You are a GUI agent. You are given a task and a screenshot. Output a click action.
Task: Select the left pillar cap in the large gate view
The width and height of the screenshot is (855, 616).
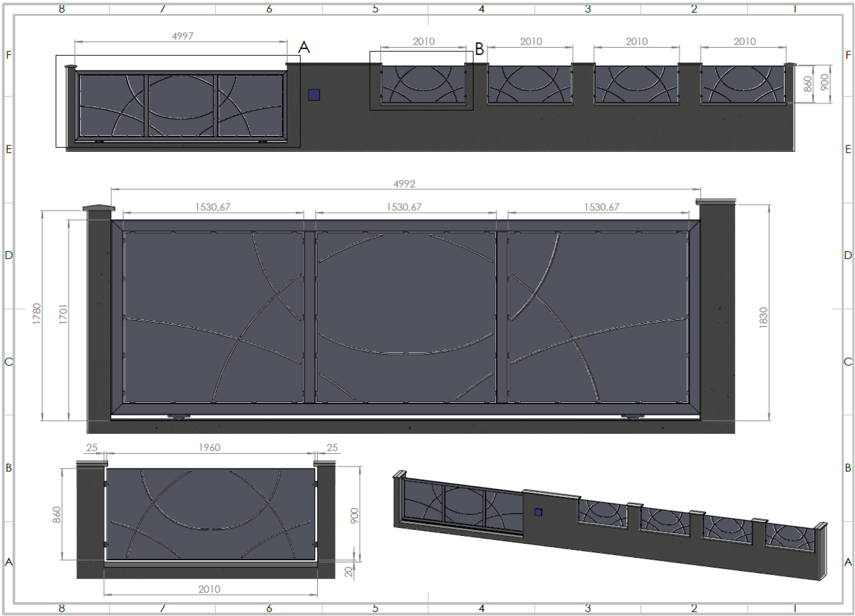(98, 208)
